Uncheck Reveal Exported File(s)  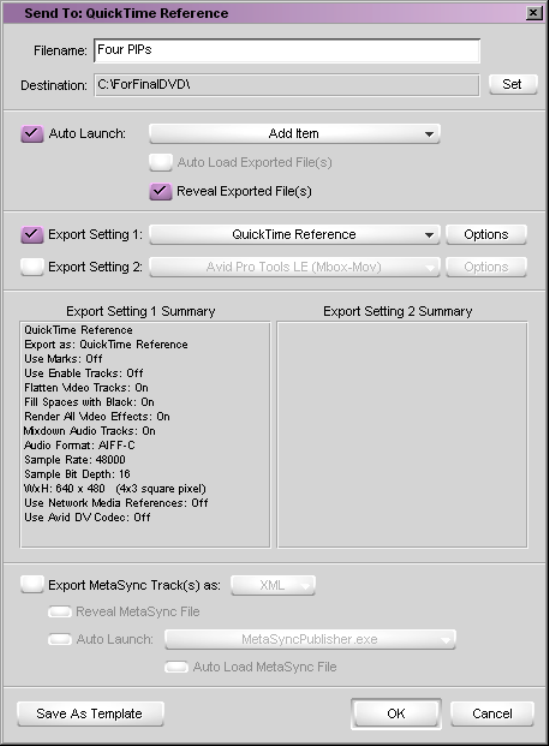coord(160,191)
